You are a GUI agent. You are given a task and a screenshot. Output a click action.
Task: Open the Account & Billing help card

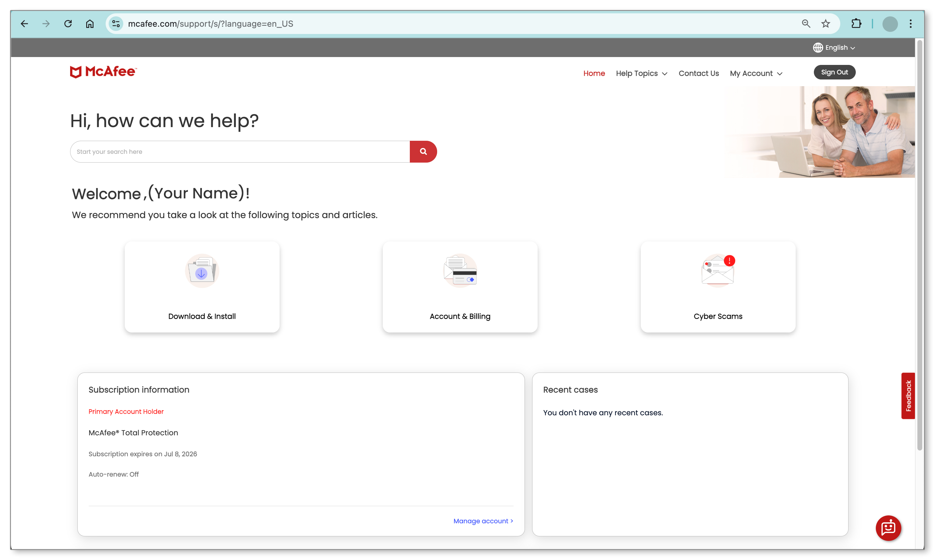pos(460,287)
